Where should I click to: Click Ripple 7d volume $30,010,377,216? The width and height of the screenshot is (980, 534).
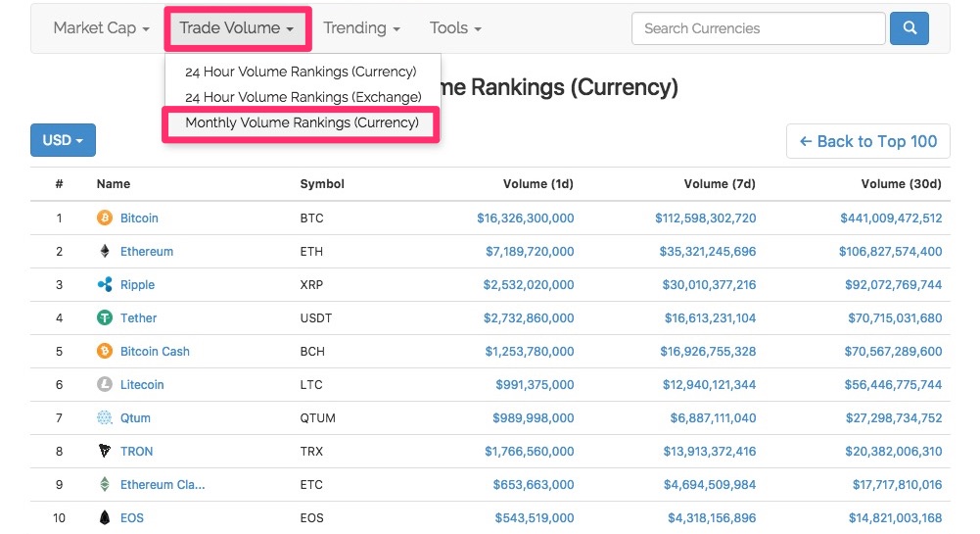[x=710, y=284]
